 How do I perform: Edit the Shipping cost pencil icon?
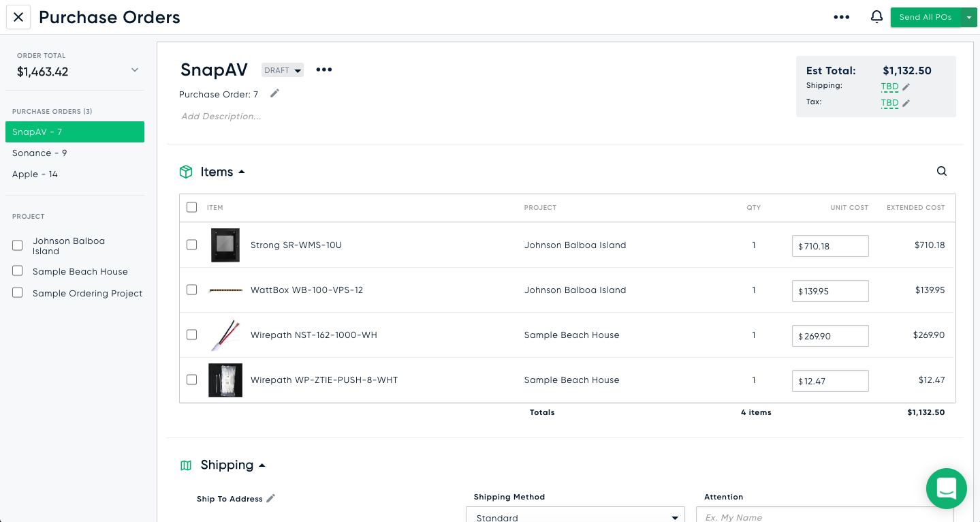[906, 87]
